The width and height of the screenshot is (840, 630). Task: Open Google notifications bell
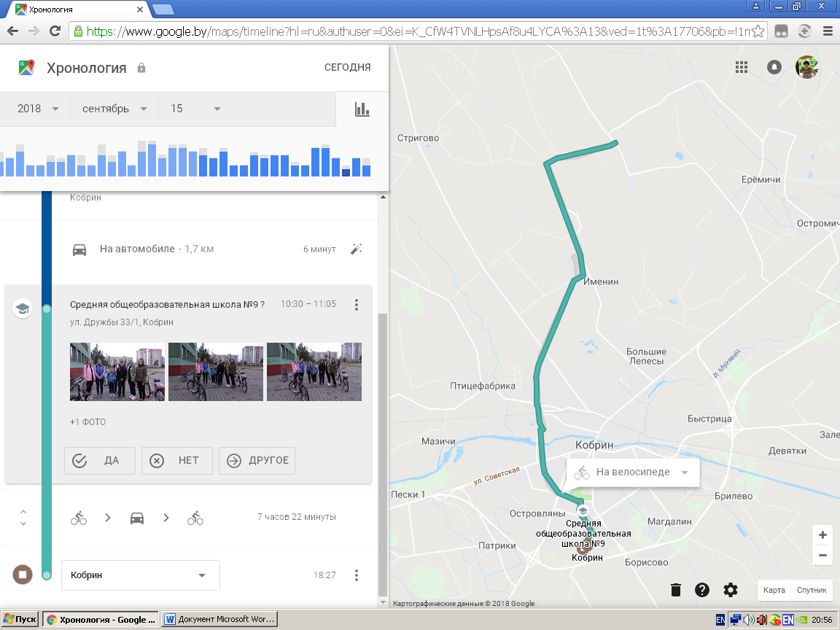tap(774, 67)
